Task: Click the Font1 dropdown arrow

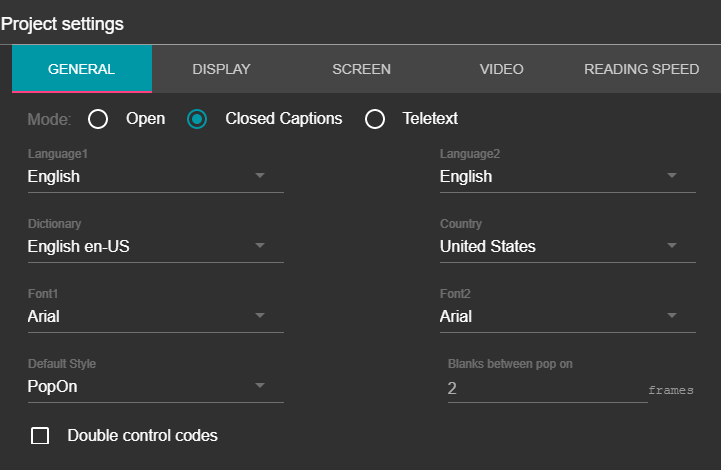Action: tap(260, 316)
